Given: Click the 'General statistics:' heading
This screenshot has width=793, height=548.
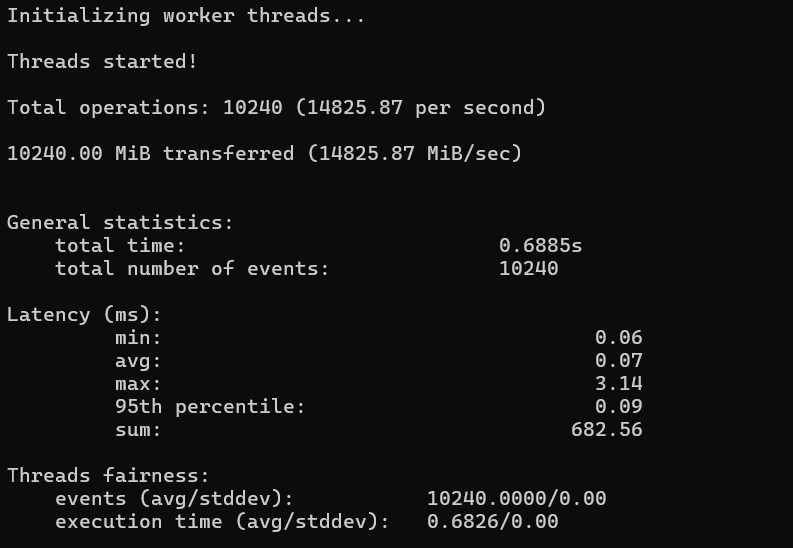Looking at the screenshot, I should click(120, 223).
